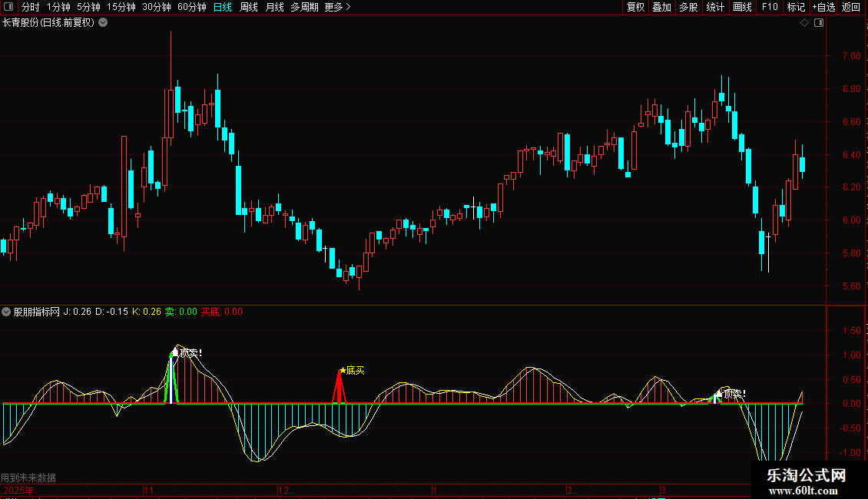868x499 pixels.
Task: Open the 统计 statistics tool
Action: pyautogui.click(x=715, y=7)
